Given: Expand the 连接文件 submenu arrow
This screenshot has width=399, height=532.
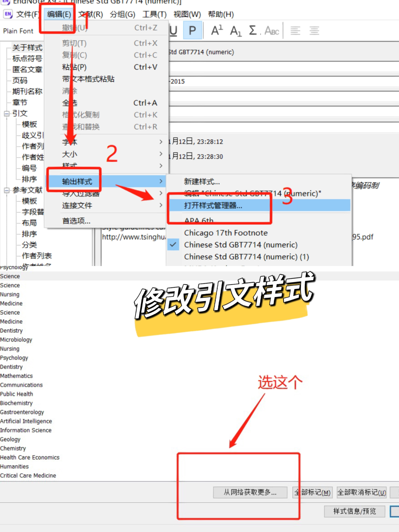Looking at the screenshot, I should [x=161, y=205].
